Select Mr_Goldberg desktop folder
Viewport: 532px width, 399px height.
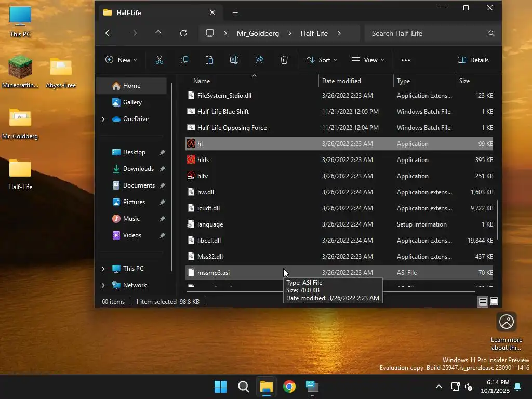click(20, 124)
